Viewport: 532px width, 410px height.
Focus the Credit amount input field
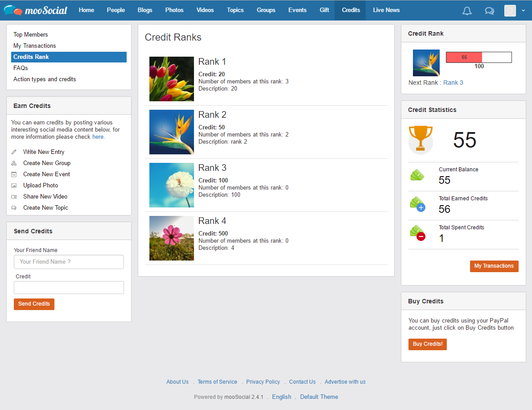point(69,287)
